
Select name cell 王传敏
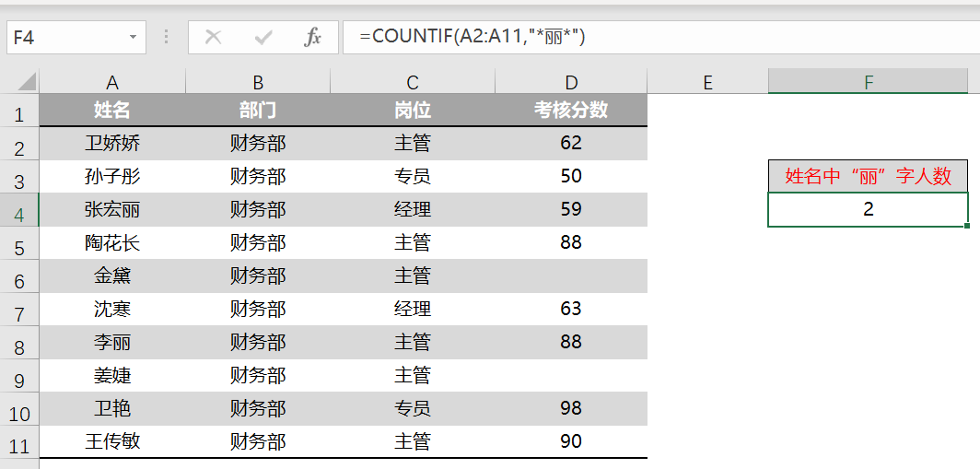112,441
